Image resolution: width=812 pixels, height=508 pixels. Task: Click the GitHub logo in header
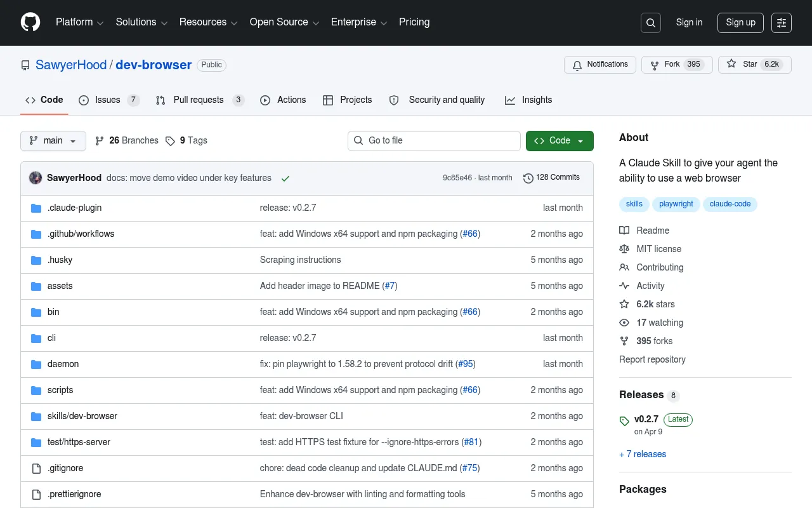point(30,22)
